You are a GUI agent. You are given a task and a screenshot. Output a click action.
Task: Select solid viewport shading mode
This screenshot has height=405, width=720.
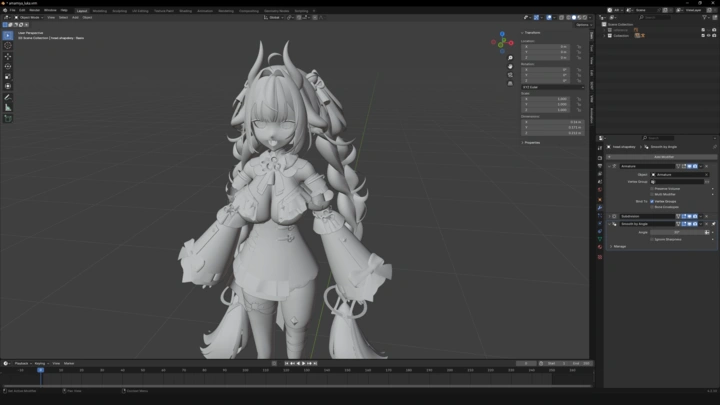574,17
